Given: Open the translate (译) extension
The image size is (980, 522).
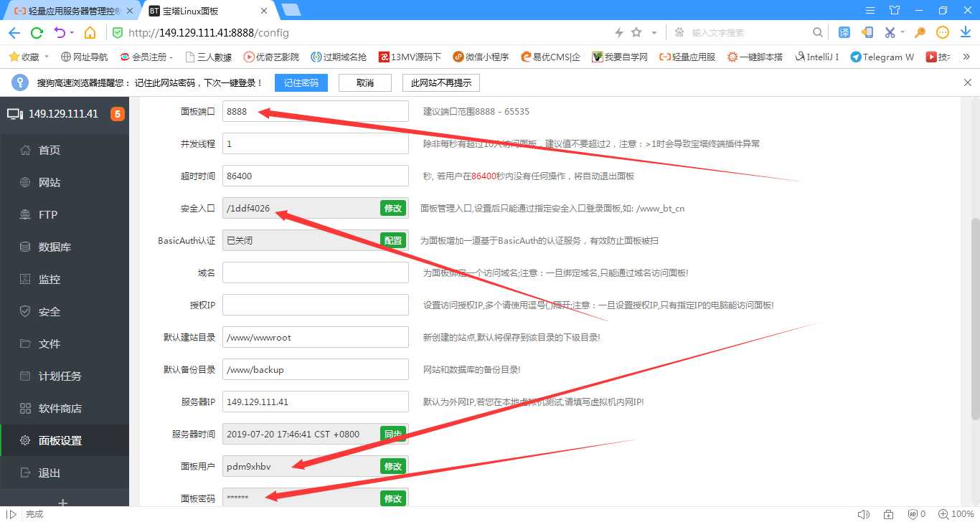Looking at the screenshot, I should coord(844,32).
